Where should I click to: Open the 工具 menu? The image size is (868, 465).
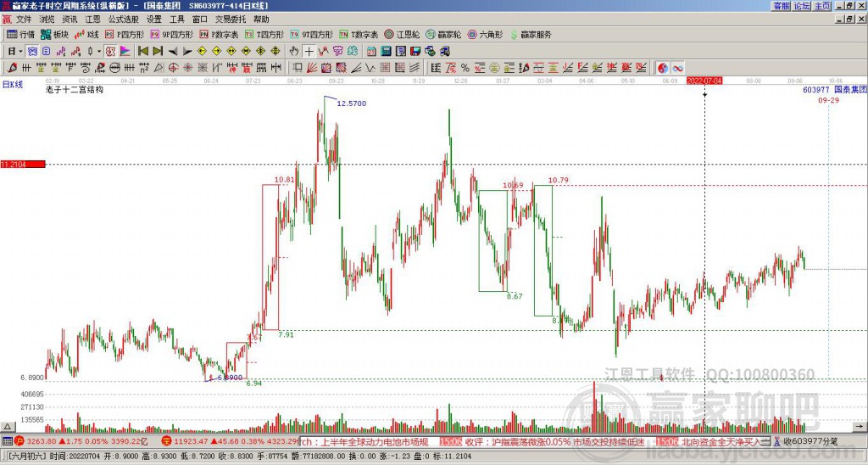[x=176, y=20]
